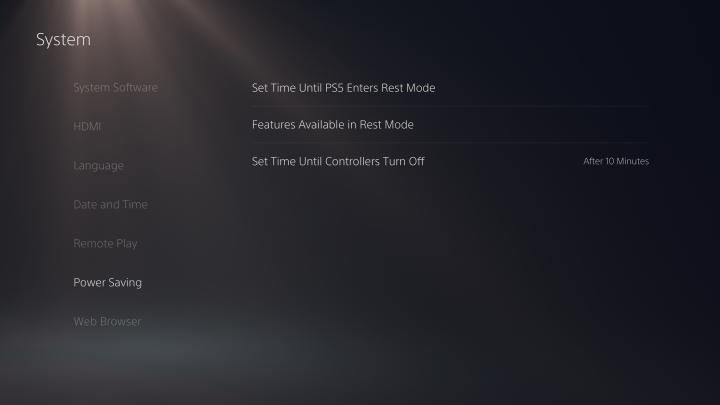Choose Power Saving in sidebar
Viewport: 720px width, 405px height.
click(107, 282)
